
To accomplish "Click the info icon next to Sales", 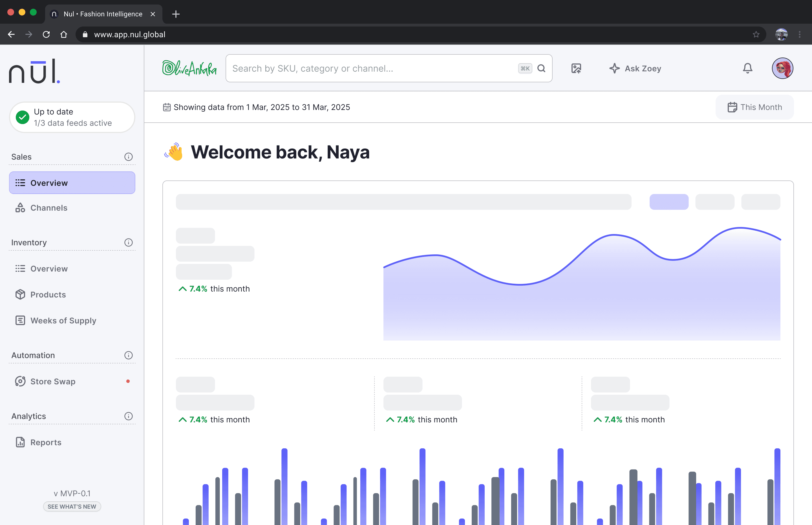I will coord(128,156).
